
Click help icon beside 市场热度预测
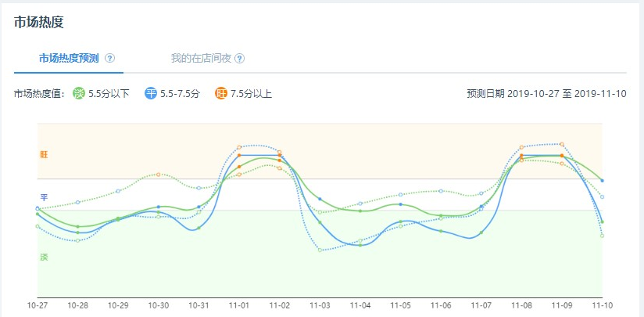click(109, 59)
